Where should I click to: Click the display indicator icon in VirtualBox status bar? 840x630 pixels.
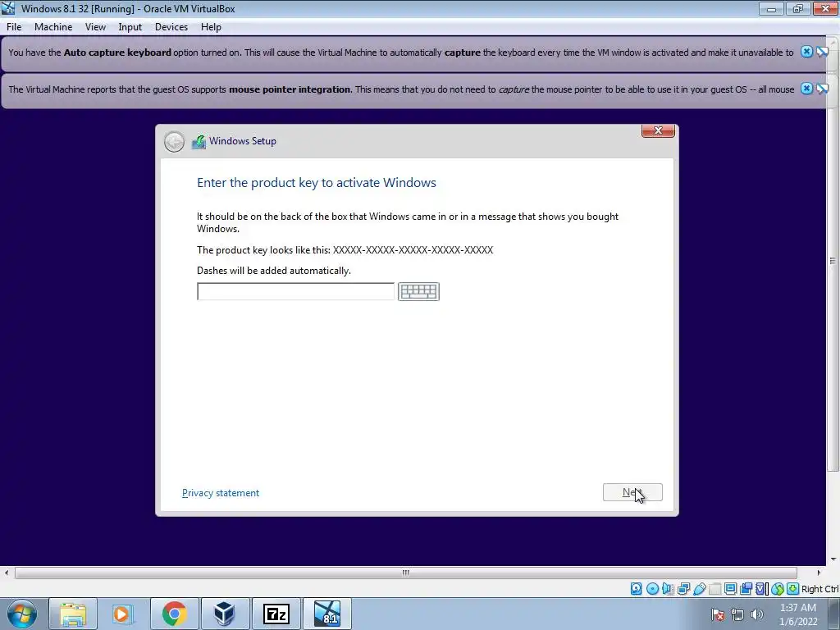tap(730, 589)
